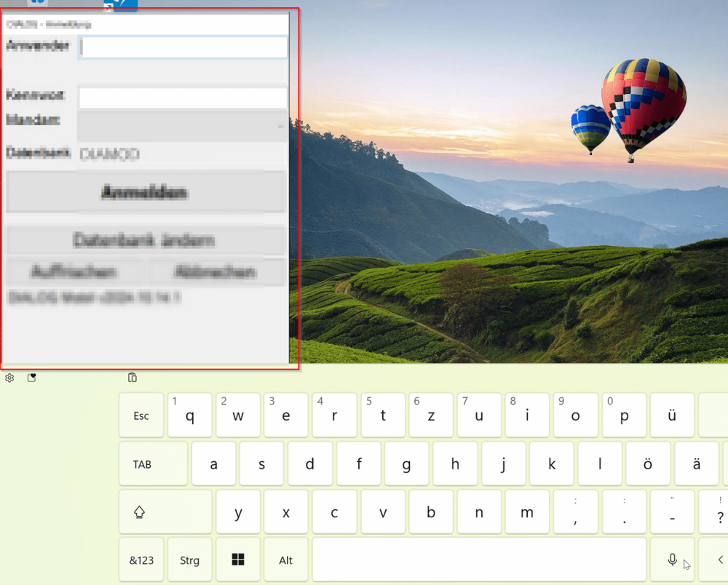The image size is (728, 585).
Task: Open the clipboard icon above keyboard
Action: pos(132,378)
